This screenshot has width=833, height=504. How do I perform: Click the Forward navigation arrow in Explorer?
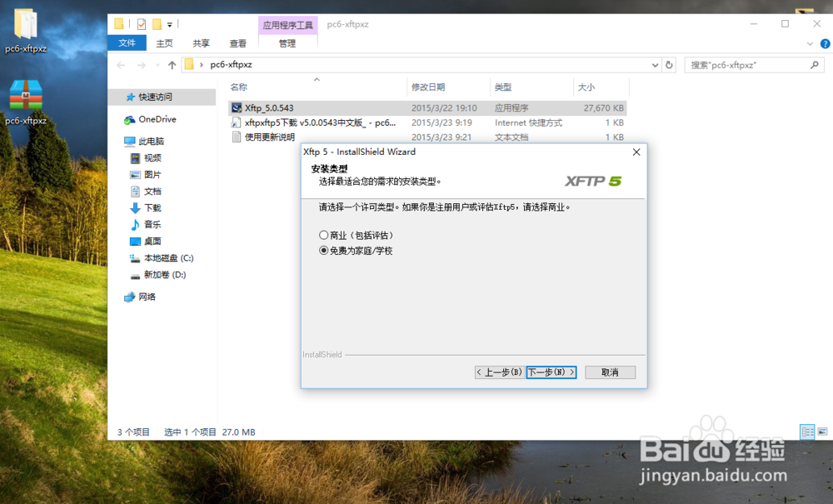[x=142, y=65]
